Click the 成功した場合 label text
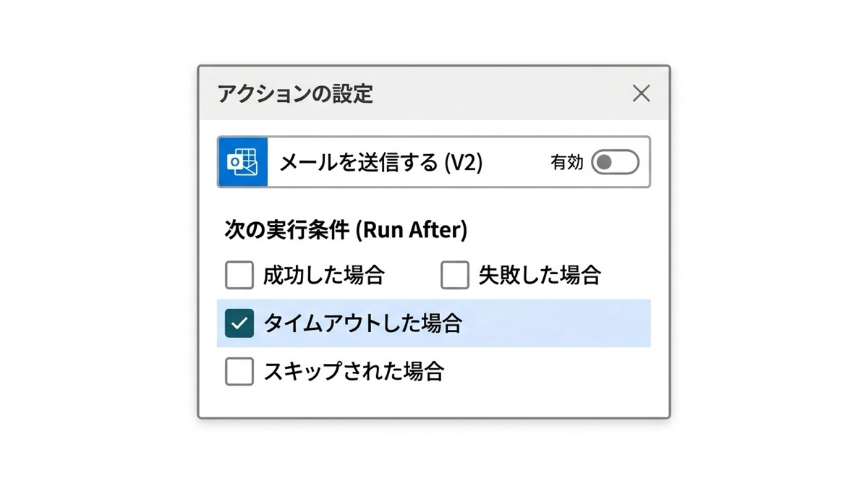Screen dimensions: 868x484 [323, 276]
